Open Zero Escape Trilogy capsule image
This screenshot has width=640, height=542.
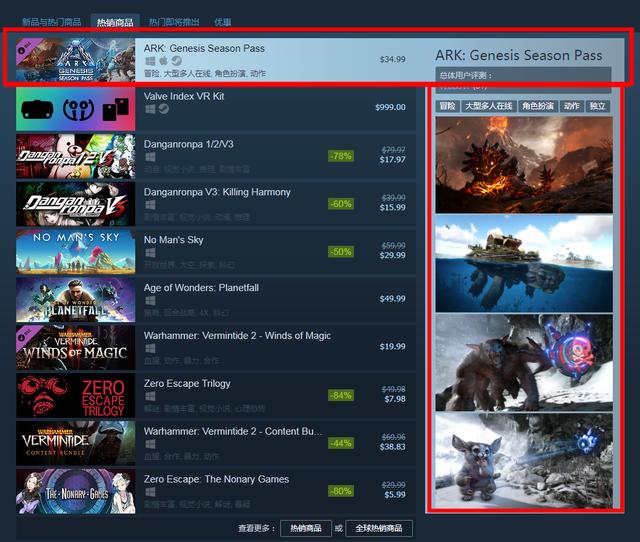[x=76, y=395]
